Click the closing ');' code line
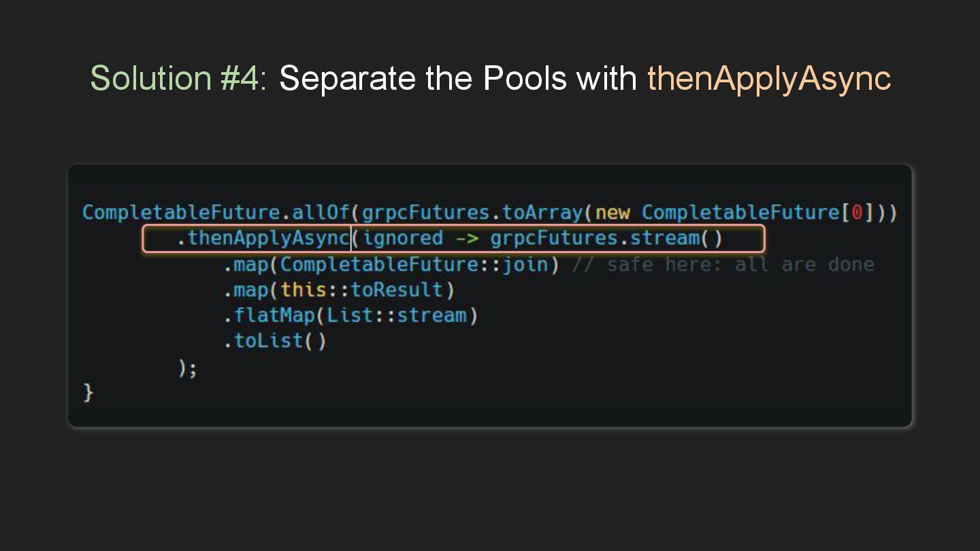Viewport: 980px width, 551px height. coord(187,367)
